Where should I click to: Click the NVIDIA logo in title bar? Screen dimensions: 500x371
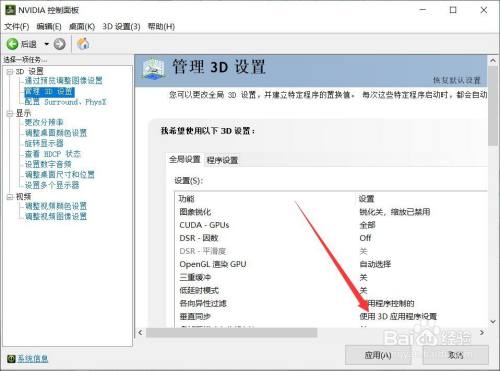10,10
